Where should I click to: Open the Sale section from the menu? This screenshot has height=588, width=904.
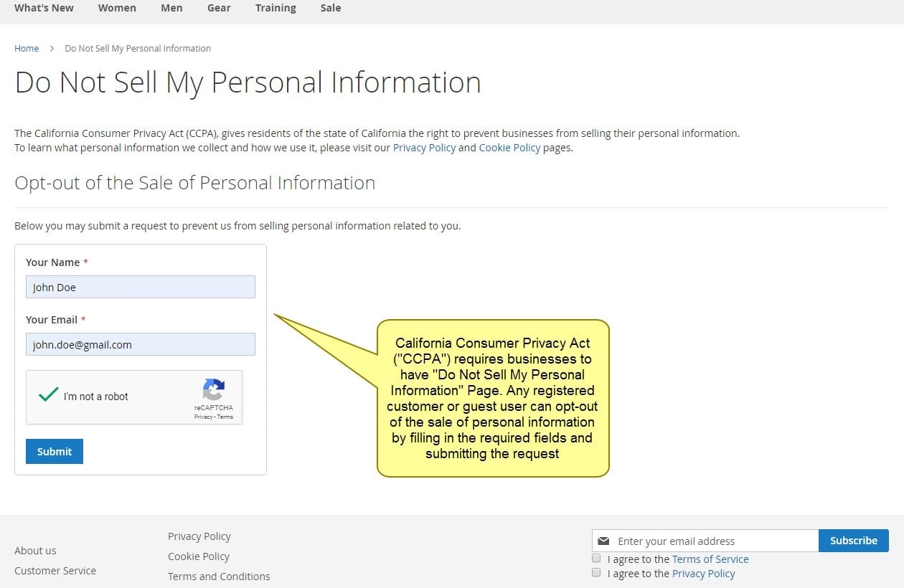pyautogui.click(x=330, y=8)
